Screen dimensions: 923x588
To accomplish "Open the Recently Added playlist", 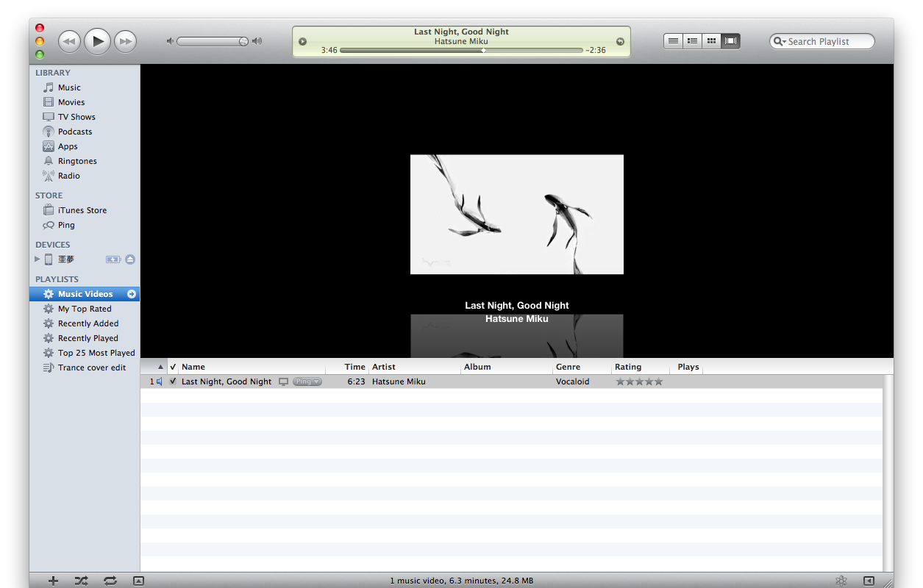I will click(x=88, y=323).
